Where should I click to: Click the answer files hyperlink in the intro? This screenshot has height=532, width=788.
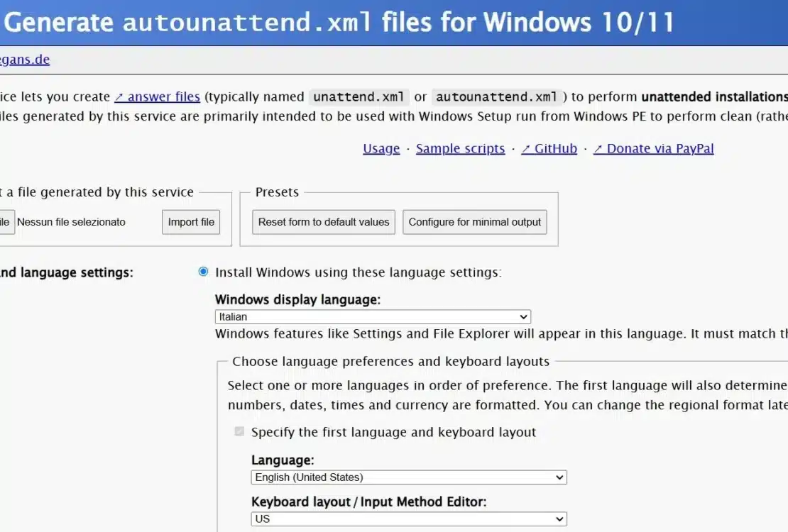[x=162, y=96]
